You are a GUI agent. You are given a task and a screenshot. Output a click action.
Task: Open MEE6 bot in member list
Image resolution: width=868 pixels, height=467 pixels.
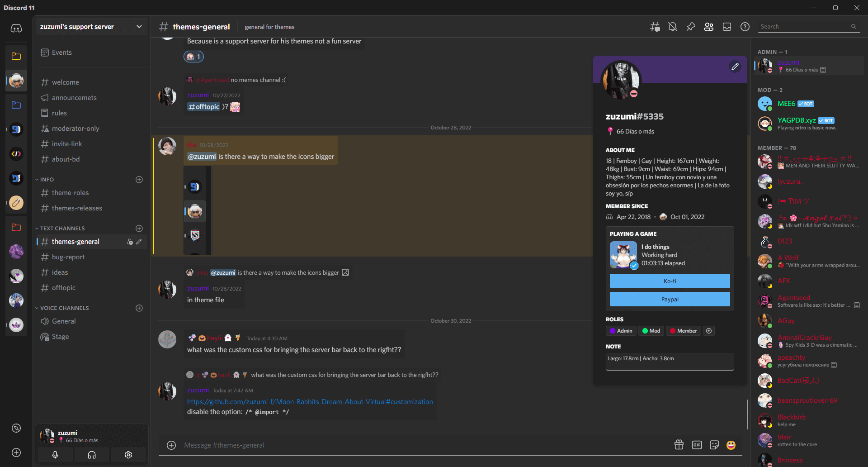[x=809, y=104]
